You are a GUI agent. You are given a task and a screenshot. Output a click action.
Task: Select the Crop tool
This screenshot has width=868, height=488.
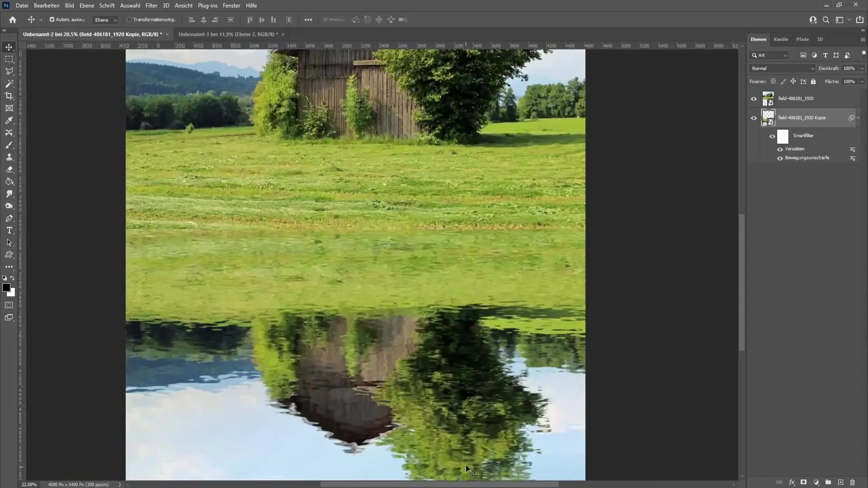coord(9,95)
